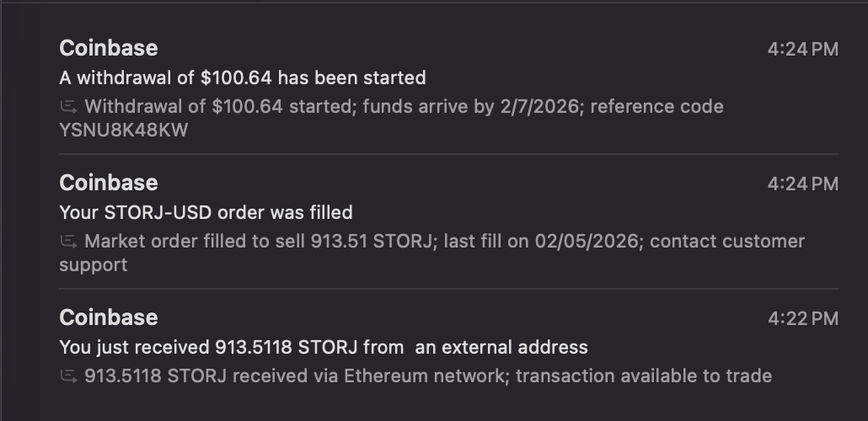The image size is (868, 421).
Task: Click the Coinbase sender name on the STORJ-USD order message
Action: (109, 184)
